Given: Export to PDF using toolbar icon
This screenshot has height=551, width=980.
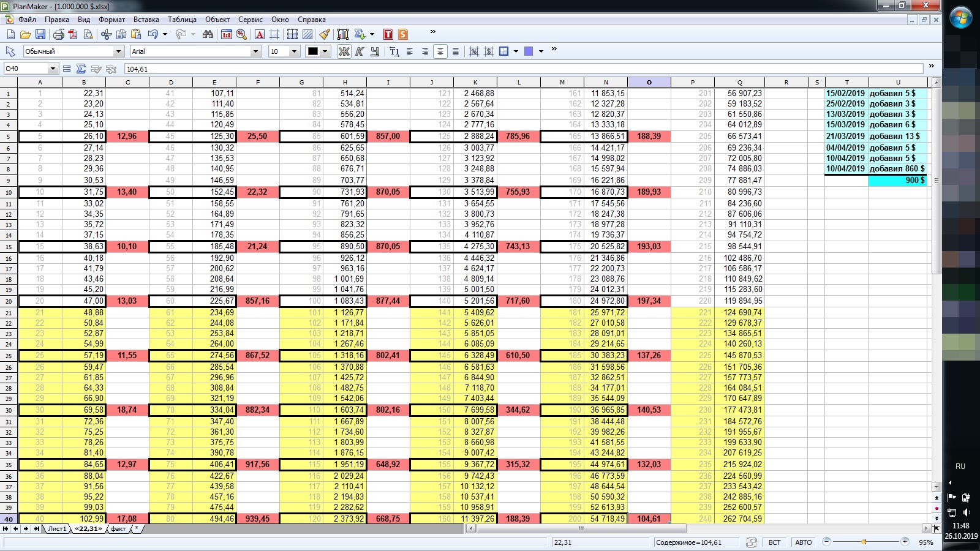Looking at the screenshot, I should pos(73,35).
